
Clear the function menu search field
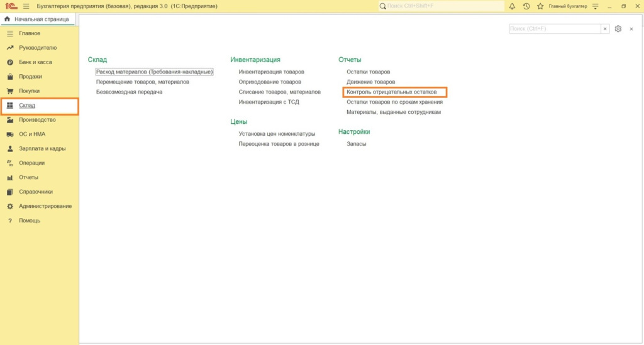605,29
